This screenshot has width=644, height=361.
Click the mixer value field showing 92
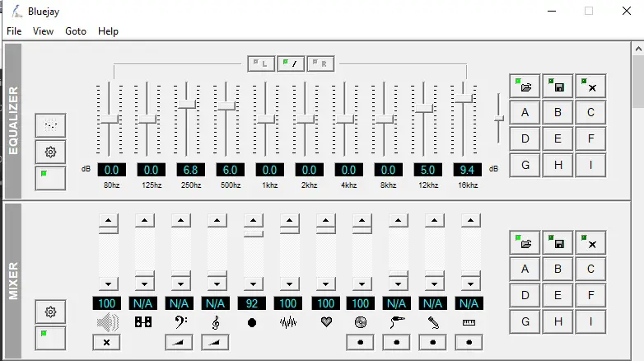(x=252, y=303)
